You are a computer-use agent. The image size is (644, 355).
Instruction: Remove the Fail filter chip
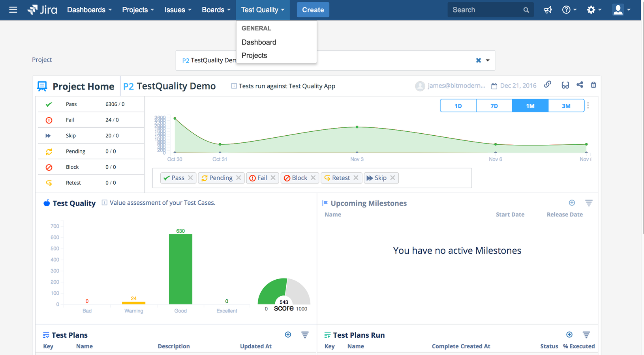(x=273, y=178)
